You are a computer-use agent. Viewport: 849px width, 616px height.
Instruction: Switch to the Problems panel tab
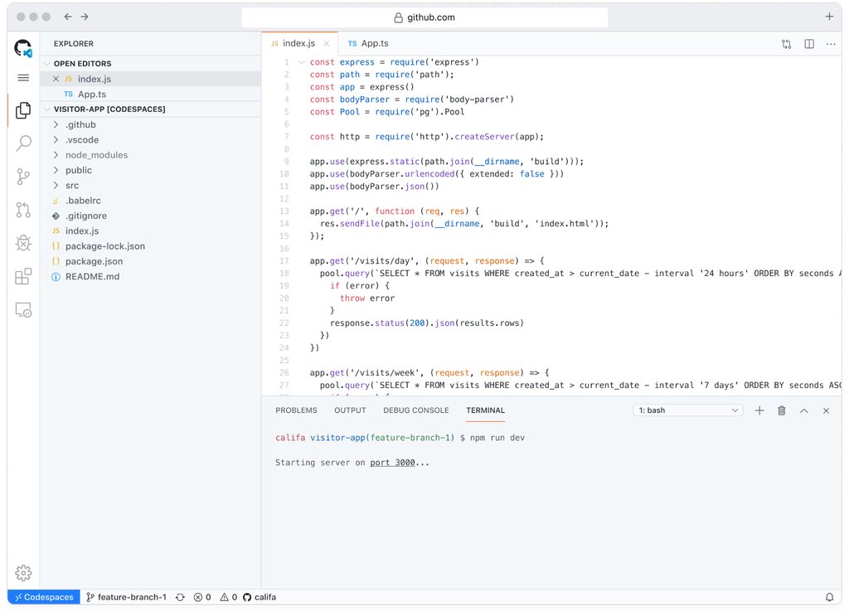pyautogui.click(x=296, y=410)
